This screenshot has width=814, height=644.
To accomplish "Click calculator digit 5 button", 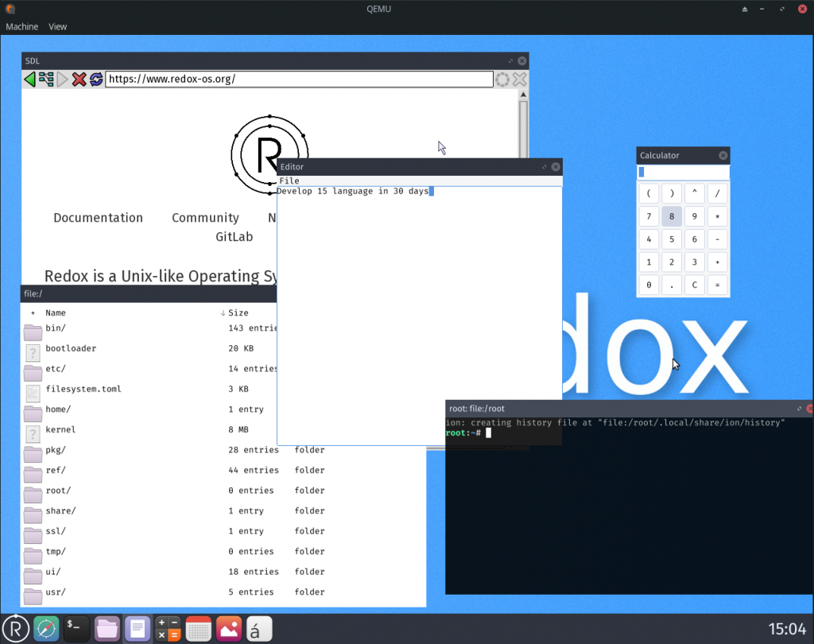I will pos(672,239).
